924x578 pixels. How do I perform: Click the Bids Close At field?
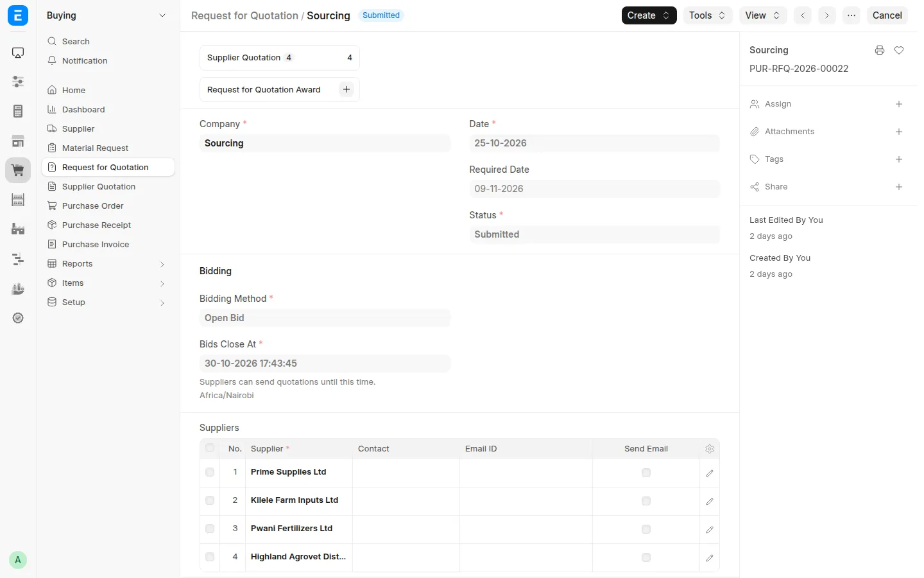(325, 363)
